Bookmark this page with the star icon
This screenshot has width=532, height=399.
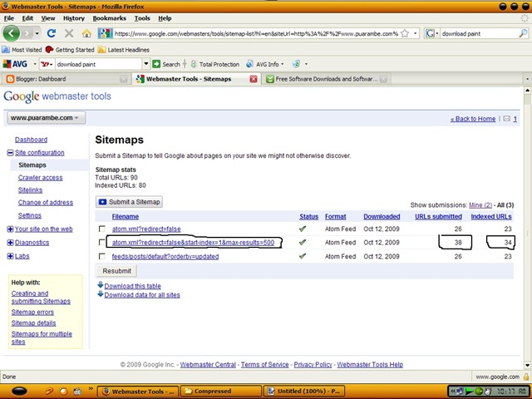[x=405, y=33]
